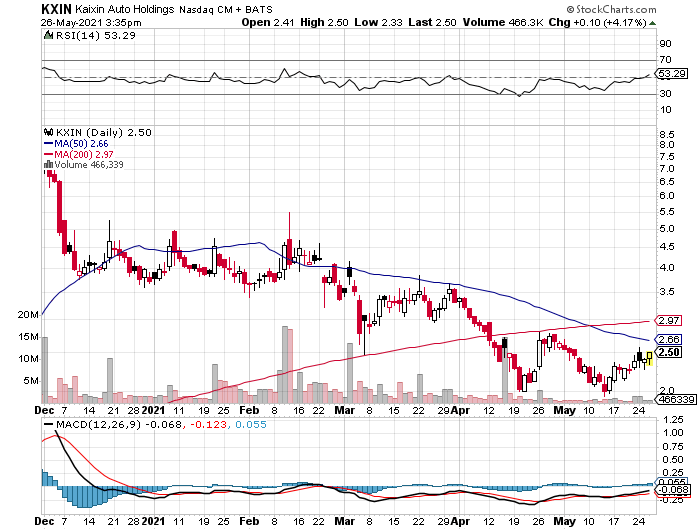Viewport: 700px width, 530px height.
Task: Click the KXIN (Daily) 2.50 legend label
Action: (x=104, y=133)
